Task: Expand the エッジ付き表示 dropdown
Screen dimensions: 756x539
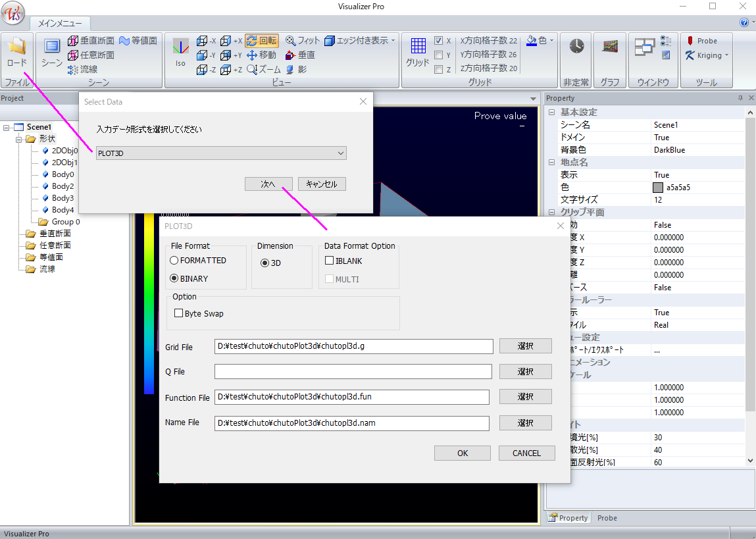Action: coord(393,41)
